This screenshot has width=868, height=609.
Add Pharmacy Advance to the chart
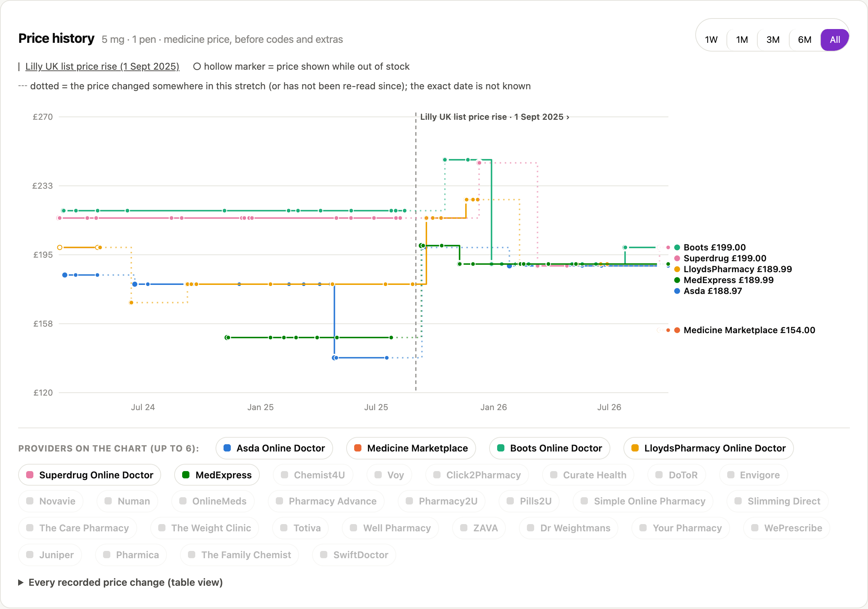(x=326, y=501)
